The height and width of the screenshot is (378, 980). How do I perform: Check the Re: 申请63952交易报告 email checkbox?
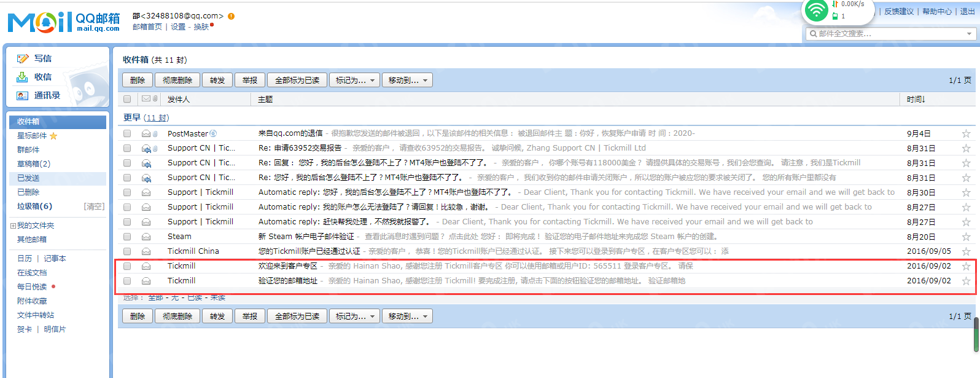(x=127, y=148)
